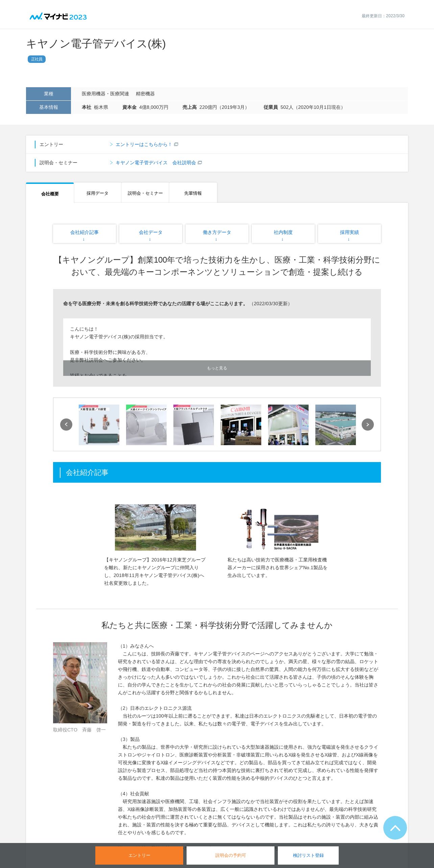
Task: Switch to the 会社概要 tab
Action: [x=50, y=193]
